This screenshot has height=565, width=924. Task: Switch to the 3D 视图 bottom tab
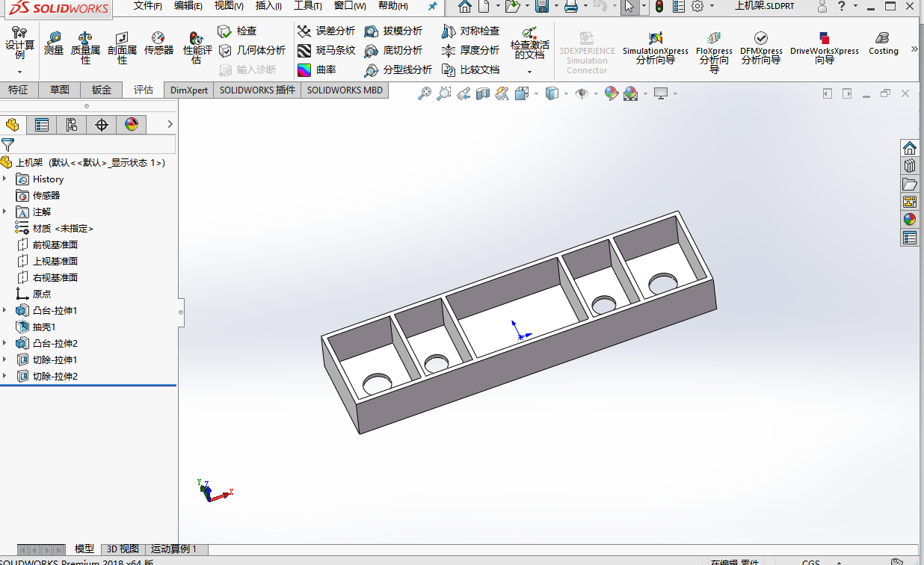point(123,549)
